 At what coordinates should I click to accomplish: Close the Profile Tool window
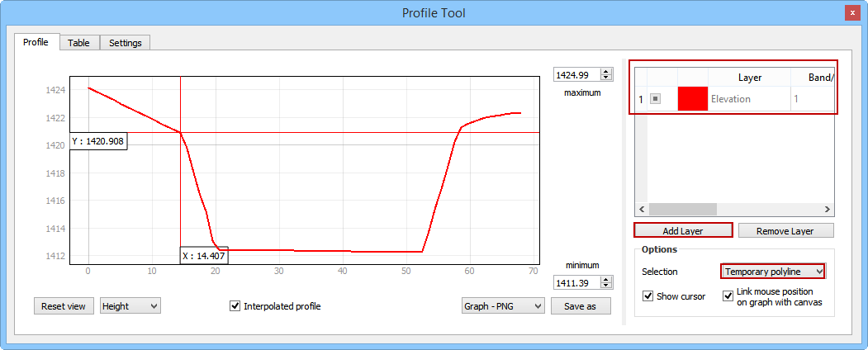tap(851, 12)
